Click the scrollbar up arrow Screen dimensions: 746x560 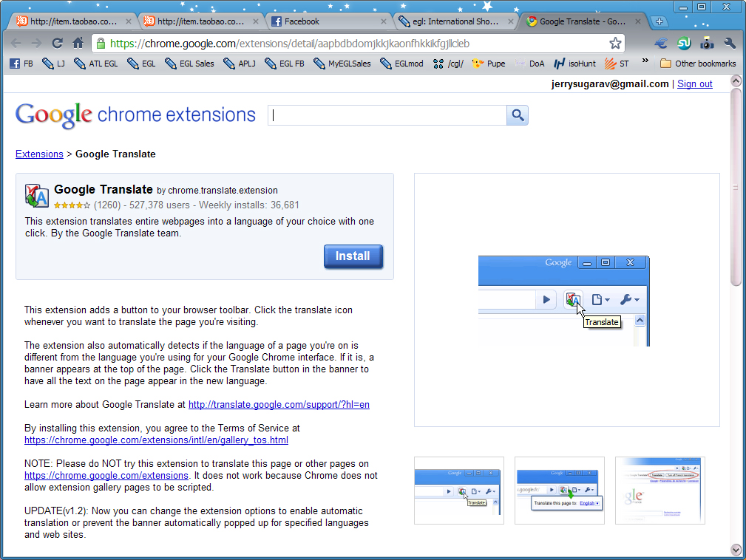pos(736,81)
